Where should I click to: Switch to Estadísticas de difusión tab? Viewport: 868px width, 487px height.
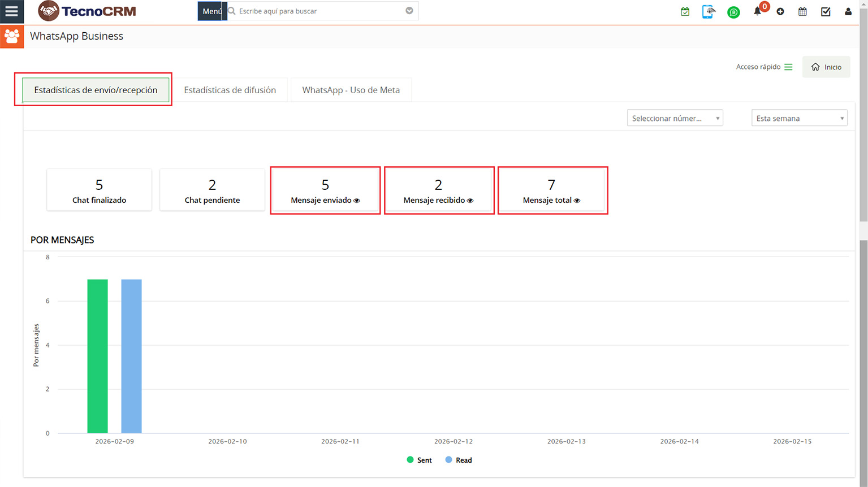click(230, 90)
